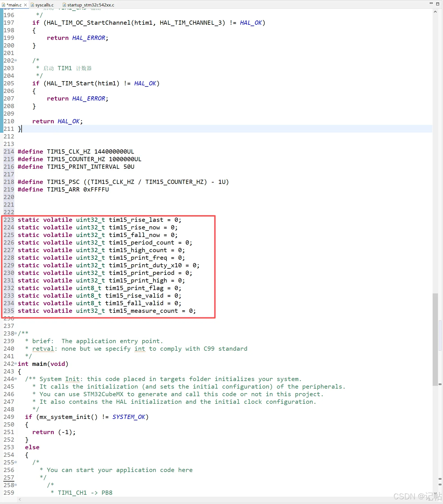Click the tim15_print_duty_x10 variable

[x=145, y=265]
